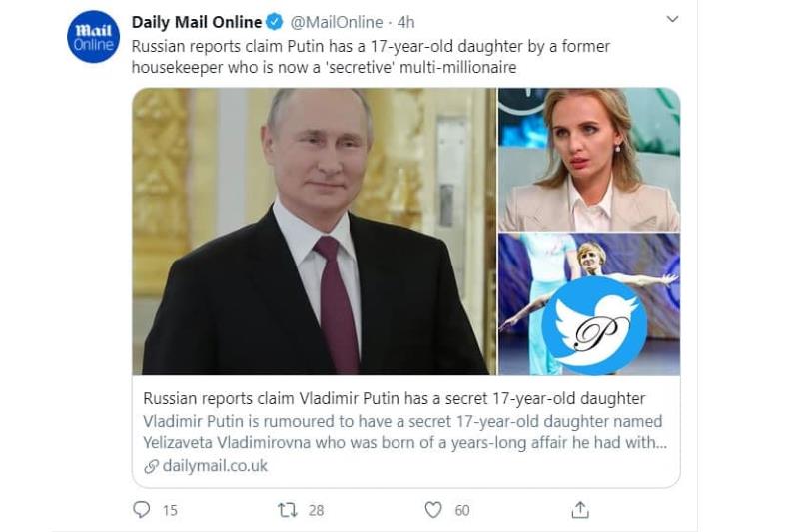Screen dimensions: 799x532
Task: Expand the tweet options chevron menu
Action: point(672,19)
